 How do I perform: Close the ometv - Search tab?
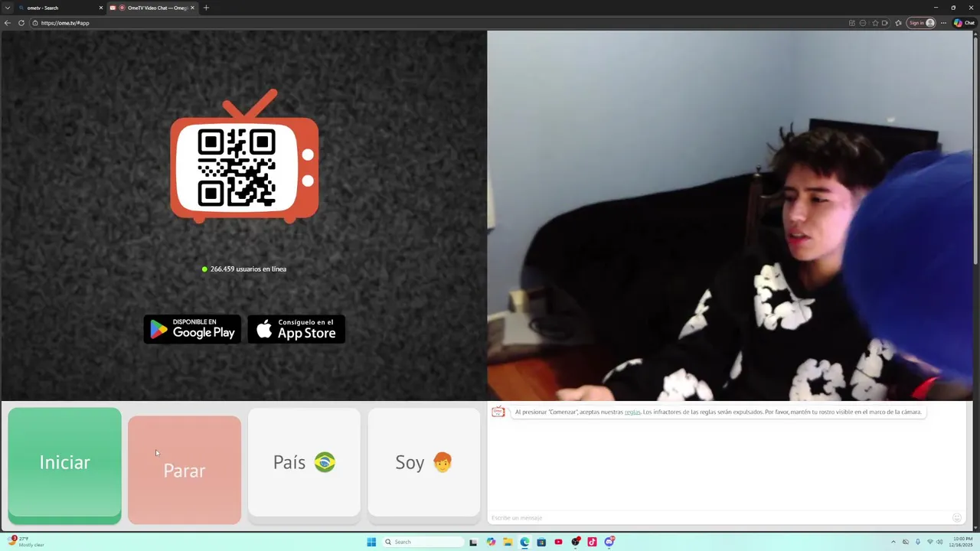coord(100,8)
